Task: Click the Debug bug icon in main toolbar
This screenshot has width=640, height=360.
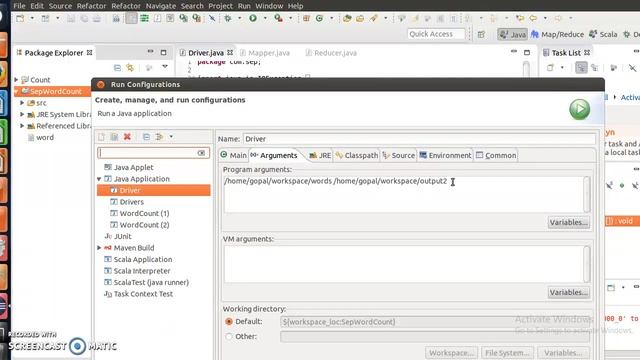Action: 228,18
